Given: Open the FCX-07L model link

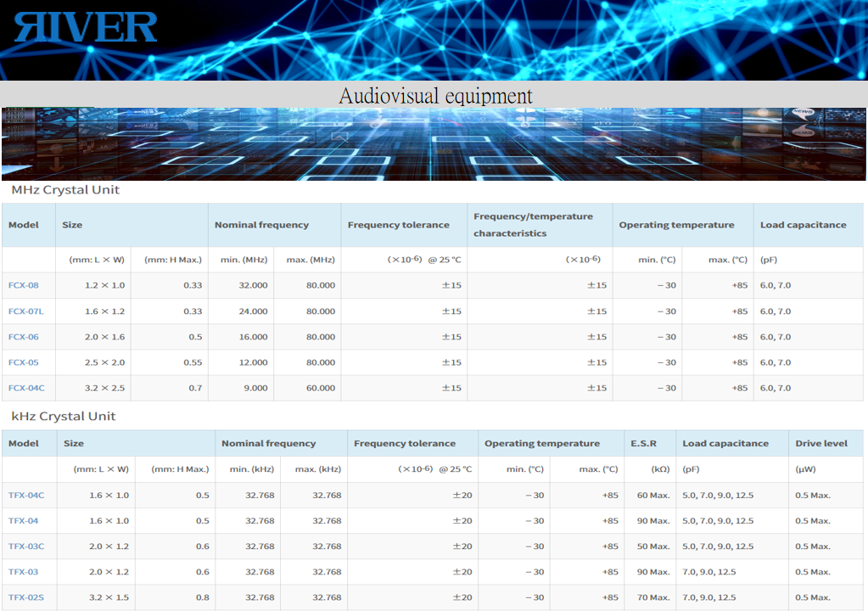Looking at the screenshot, I should 25,311.
